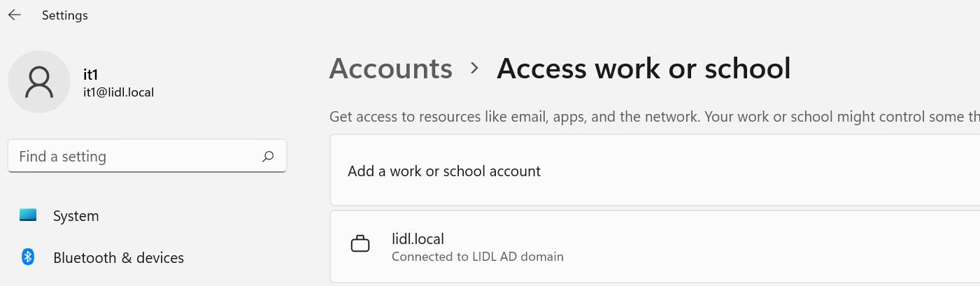Focus the Find a setting field

[147, 157]
